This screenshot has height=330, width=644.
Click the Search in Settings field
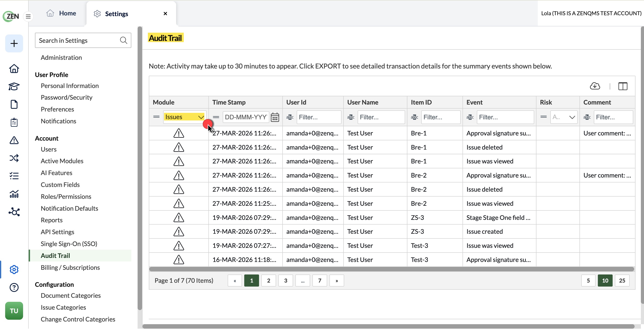83,40
